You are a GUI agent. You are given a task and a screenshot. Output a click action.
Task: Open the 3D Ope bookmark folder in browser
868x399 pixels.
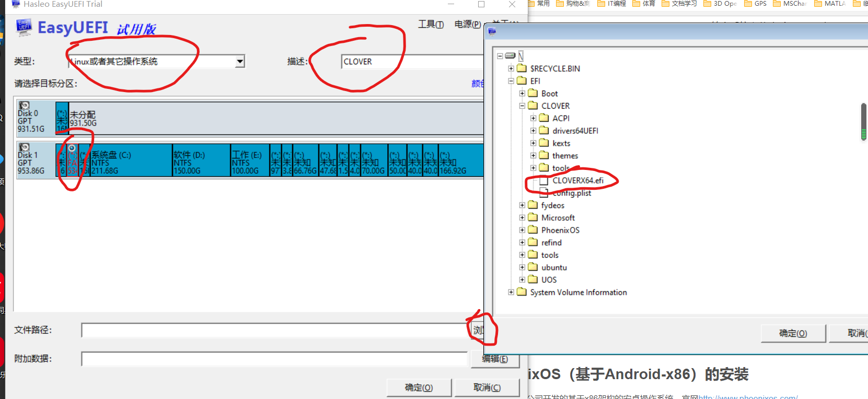721,3
